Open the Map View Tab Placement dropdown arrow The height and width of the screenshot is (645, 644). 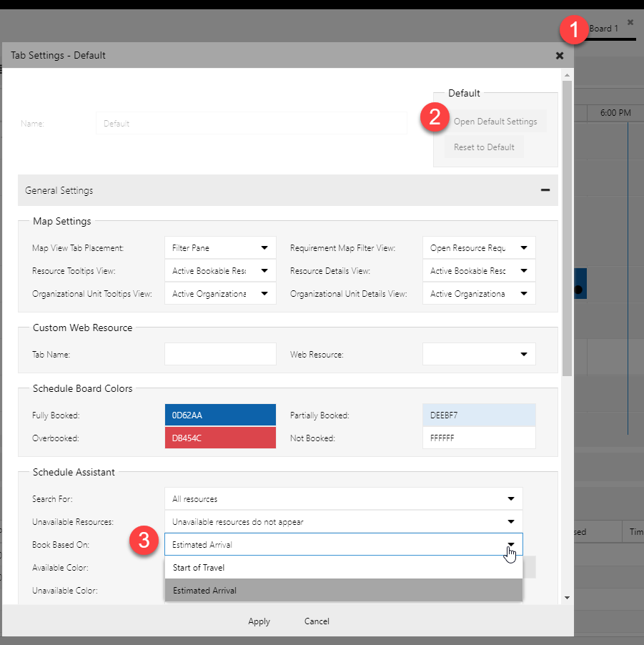click(x=266, y=247)
